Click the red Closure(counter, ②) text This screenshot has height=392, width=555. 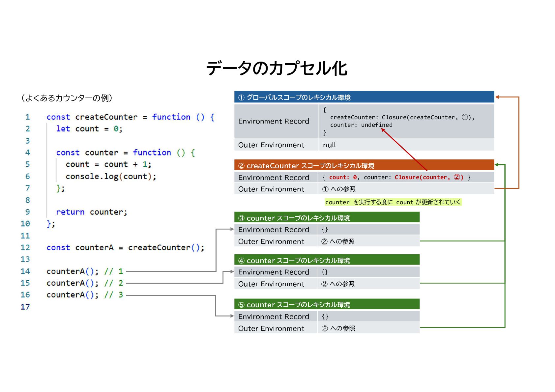(429, 177)
